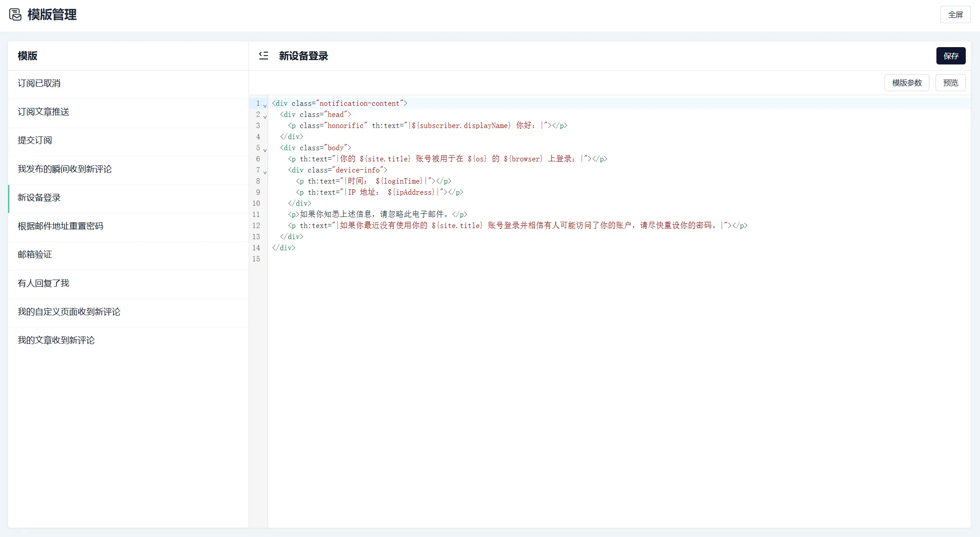Save the template with 保存 button
This screenshot has height=537, width=980.
tap(951, 56)
